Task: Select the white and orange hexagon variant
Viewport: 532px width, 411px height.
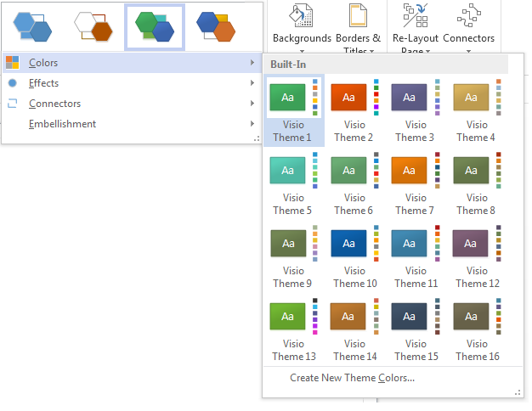Action: 93,27
